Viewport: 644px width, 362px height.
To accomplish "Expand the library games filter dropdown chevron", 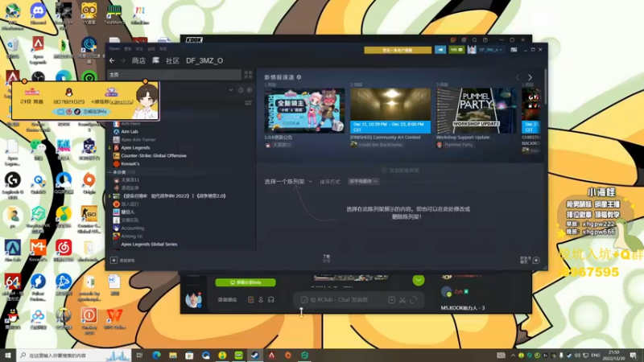I will [x=231, y=90].
